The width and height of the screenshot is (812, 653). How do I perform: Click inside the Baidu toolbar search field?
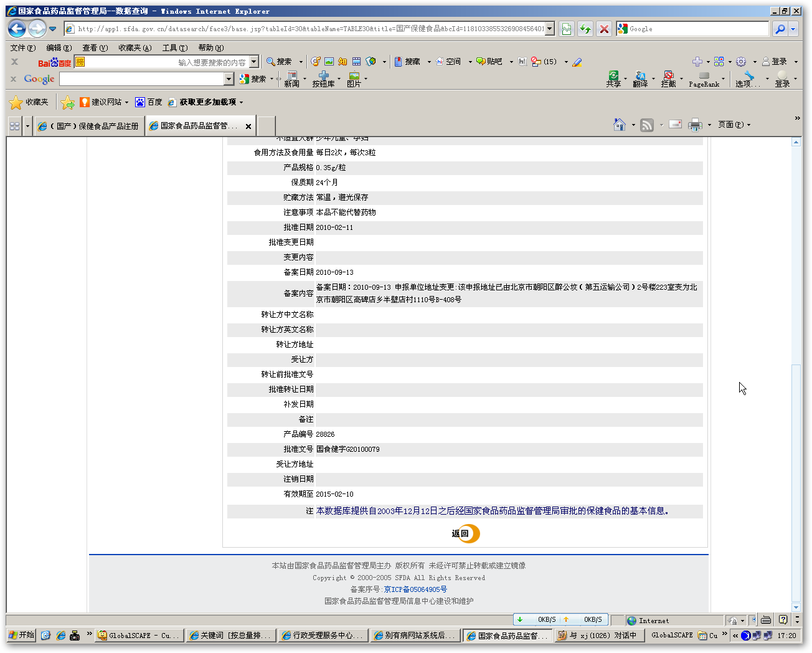click(x=165, y=62)
